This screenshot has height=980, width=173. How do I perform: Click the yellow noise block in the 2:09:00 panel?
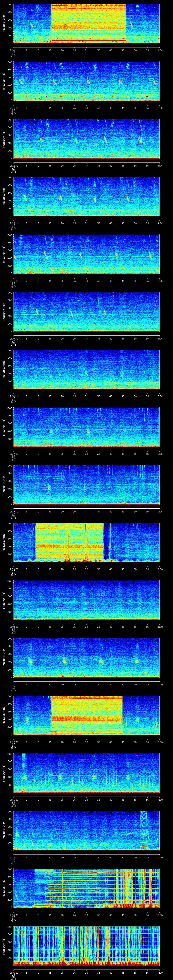(x=70, y=542)
